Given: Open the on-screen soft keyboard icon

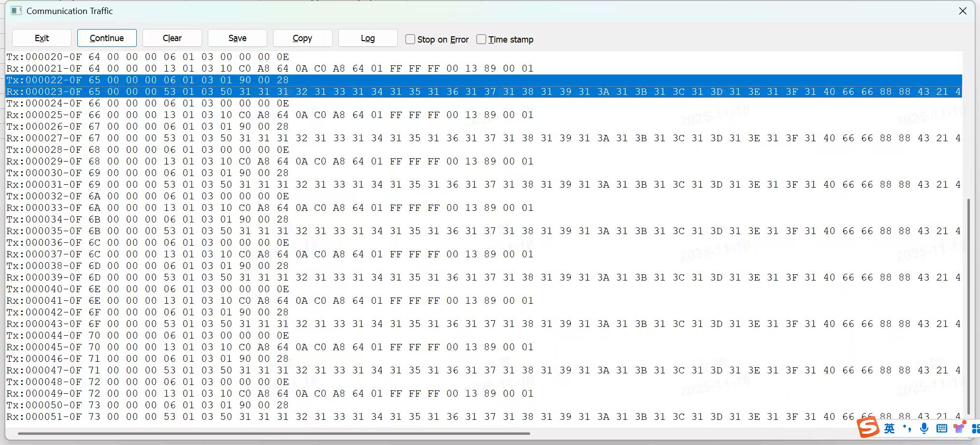Looking at the screenshot, I should click(x=941, y=428).
